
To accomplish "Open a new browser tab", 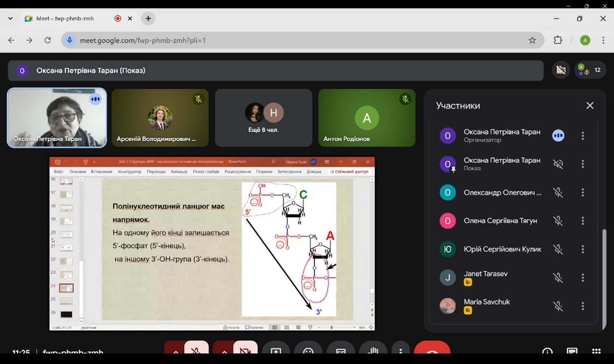I will pos(148,19).
